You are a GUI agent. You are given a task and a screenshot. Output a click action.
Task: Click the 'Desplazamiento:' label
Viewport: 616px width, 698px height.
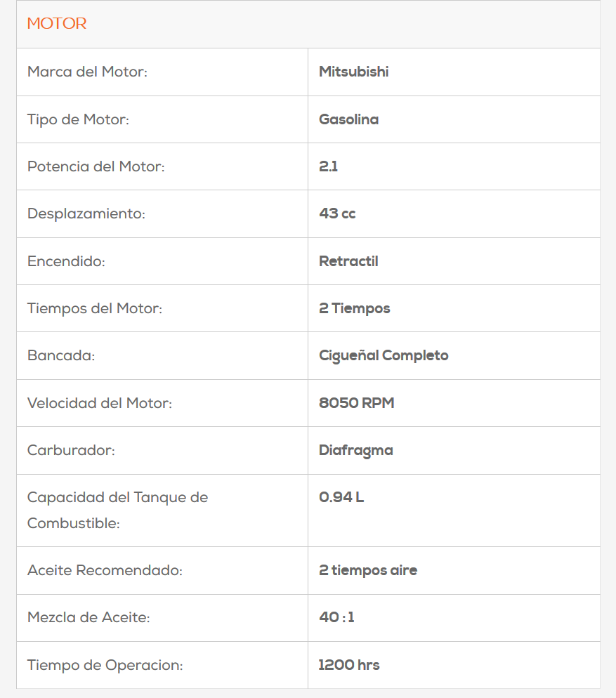86,213
